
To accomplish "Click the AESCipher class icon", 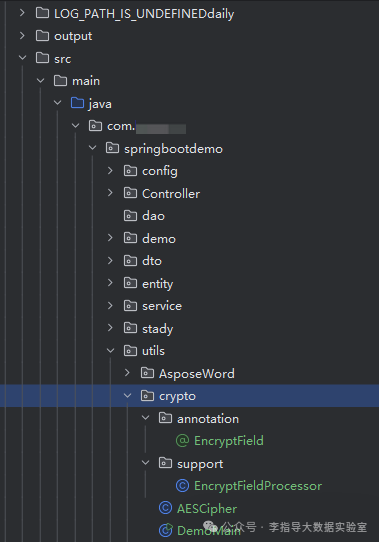I will (x=165, y=508).
